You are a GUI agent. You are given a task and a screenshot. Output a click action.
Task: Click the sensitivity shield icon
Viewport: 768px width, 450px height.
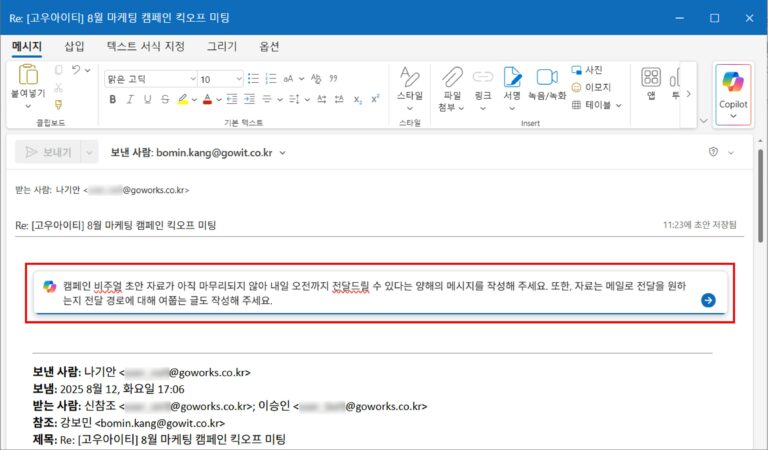click(713, 152)
